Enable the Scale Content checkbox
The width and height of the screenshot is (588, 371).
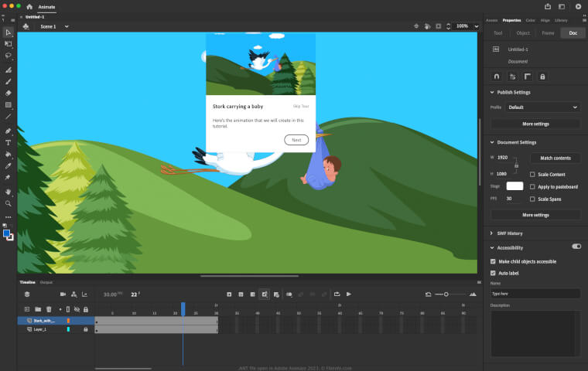[532, 175]
